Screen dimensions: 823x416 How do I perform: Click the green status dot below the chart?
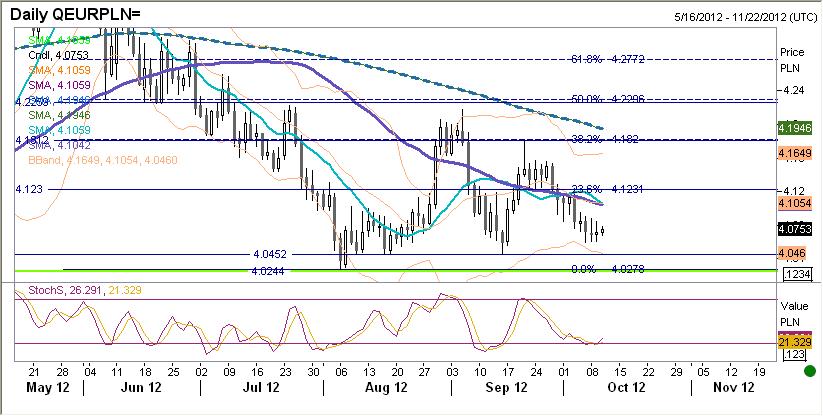pos(811,371)
